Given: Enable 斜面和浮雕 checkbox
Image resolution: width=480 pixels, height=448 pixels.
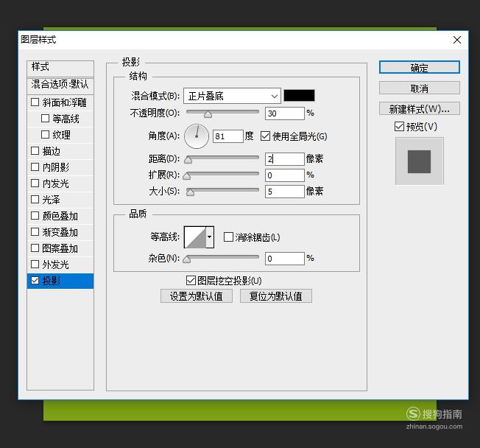Looking at the screenshot, I should click(x=35, y=102).
